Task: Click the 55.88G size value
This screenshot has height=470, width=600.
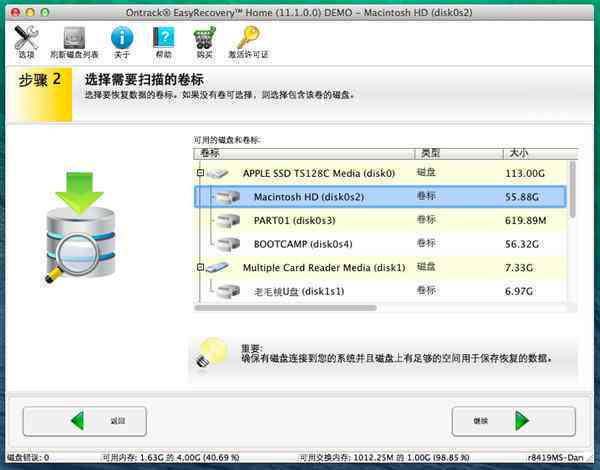Action: tap(522, 197)
